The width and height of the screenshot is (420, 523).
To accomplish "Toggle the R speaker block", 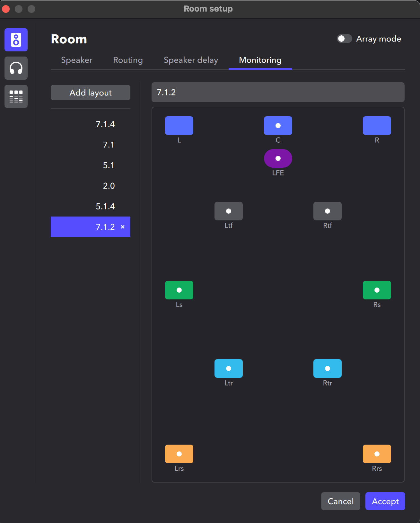I will click(377, 126).
